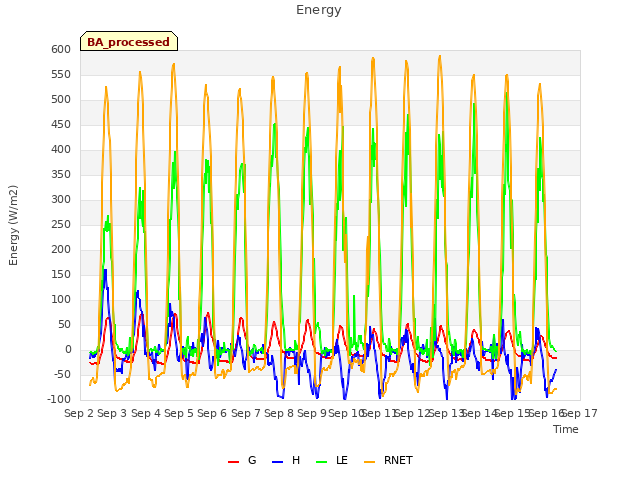Image resolution: width=640 pixels, height=480 pixels.
Task: Click the -50 y-axis tick label
Action: point(61,374)
